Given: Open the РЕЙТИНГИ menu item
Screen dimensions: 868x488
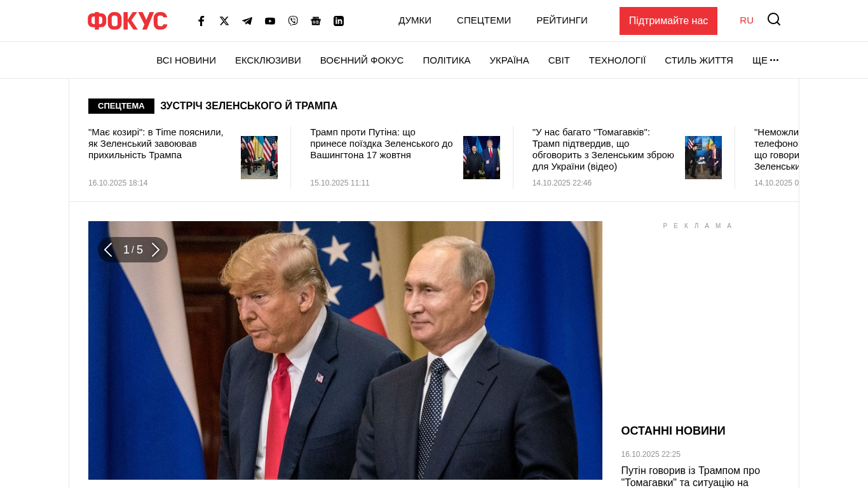Looking at the screenshot, I should pyautogui.click(x=562, y=20).
